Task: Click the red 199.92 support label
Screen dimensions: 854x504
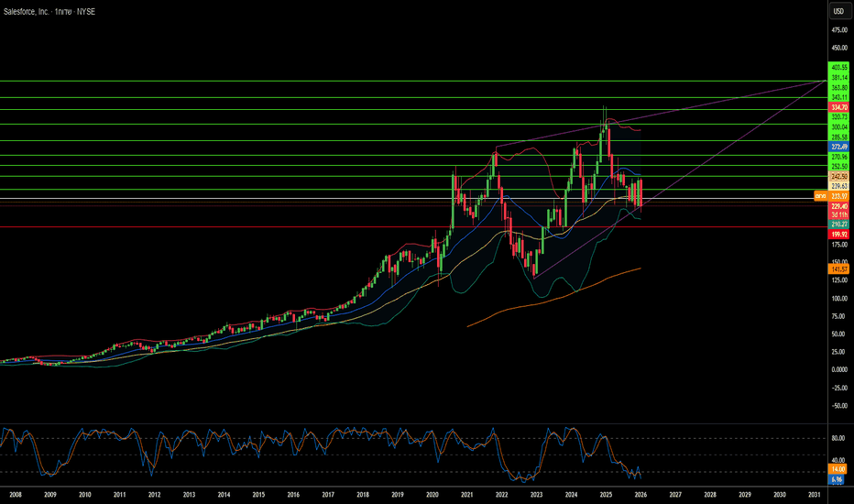Action: [x=838, y=235]
